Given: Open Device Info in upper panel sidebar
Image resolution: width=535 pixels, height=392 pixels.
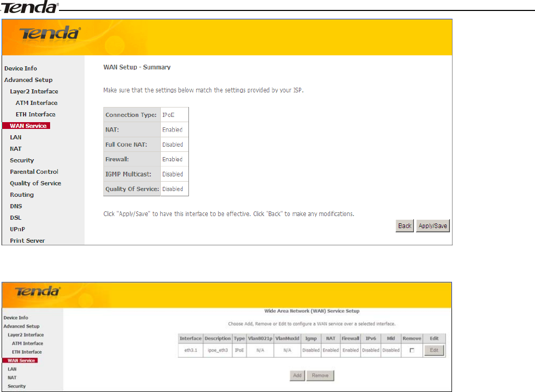Looking at the screenshot, I should pyautogui.click(x=20, y=68).
